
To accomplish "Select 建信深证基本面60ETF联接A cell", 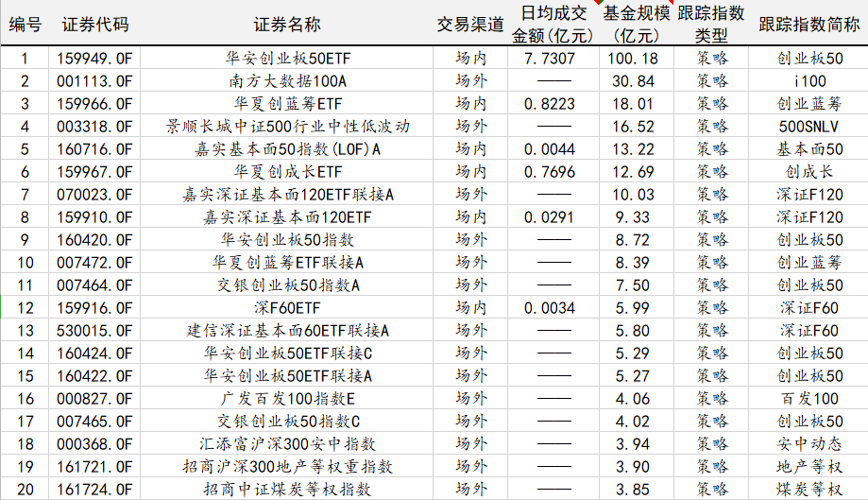I will (287, 331).
